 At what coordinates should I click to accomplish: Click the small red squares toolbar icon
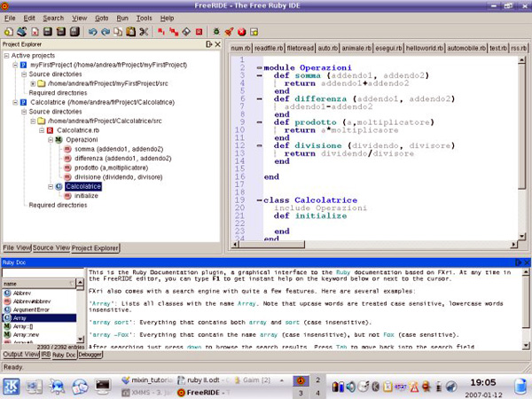161,32
